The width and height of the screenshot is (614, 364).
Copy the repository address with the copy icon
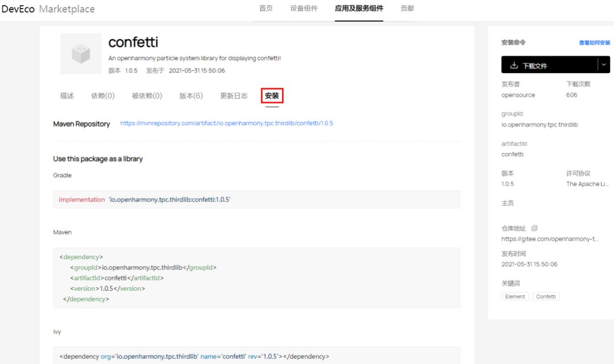[534, 228]
